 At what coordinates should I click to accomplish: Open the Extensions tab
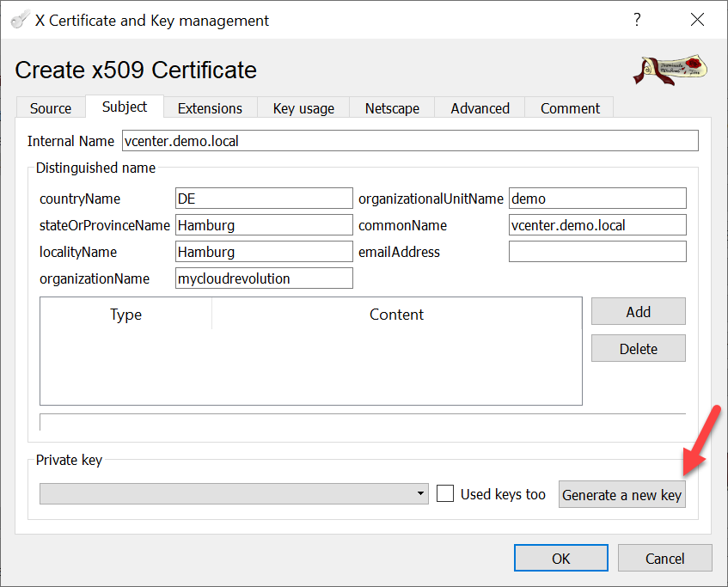tap(210, 108)
